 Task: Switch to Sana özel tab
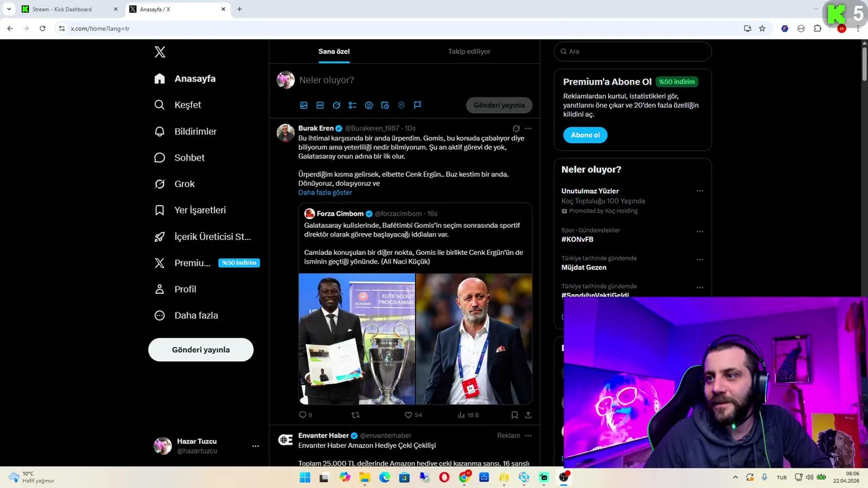click(x=334, y=52)
